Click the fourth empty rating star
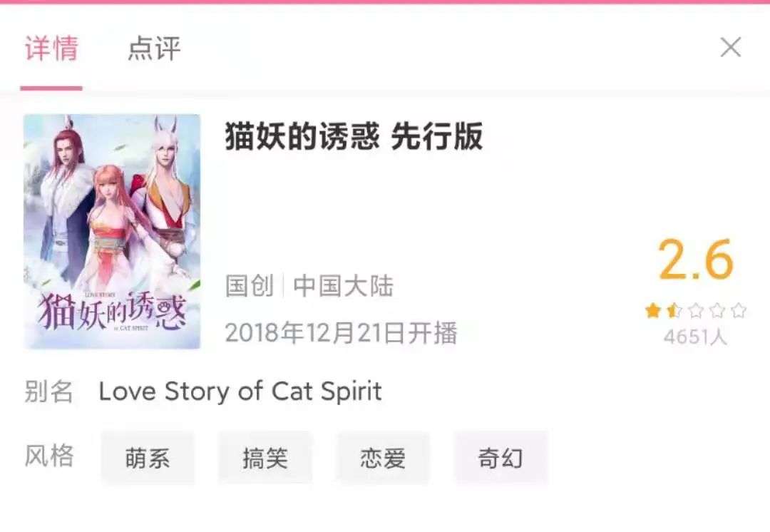The image size is (770, 532). pyautogui.click(x=717, y=310)
